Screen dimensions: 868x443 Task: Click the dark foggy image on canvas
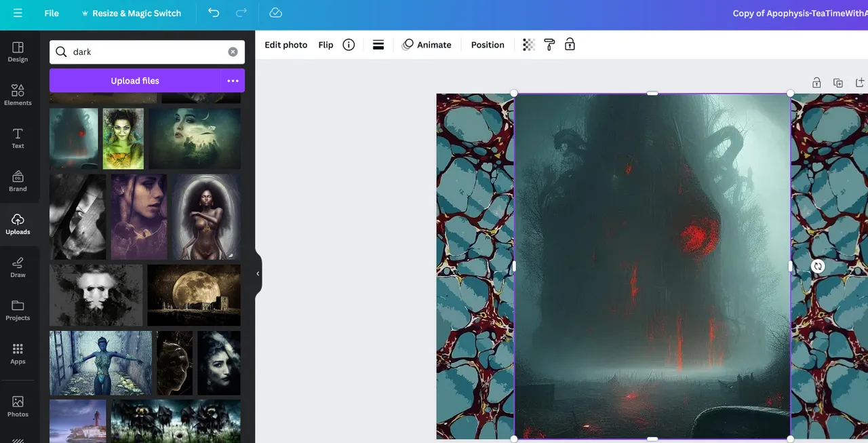click(652, 266)
